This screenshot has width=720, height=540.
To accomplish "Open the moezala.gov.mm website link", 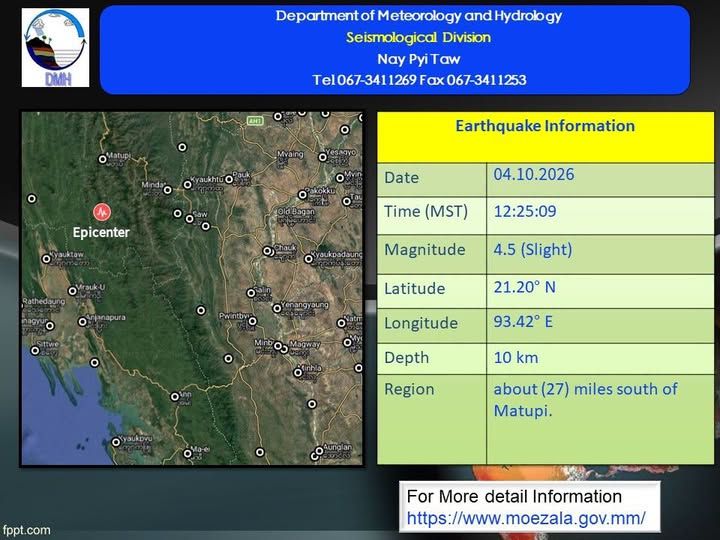I will pos(526,518).
